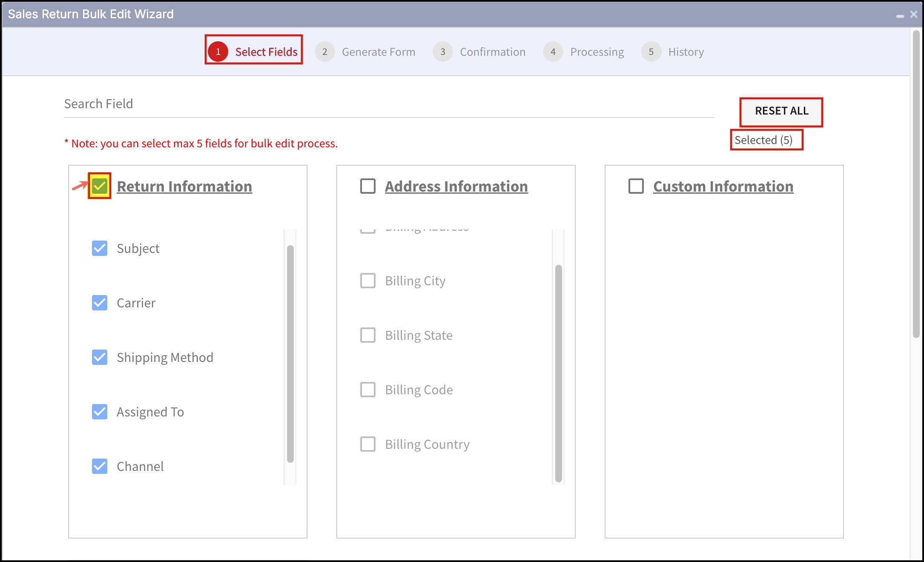This screenshot has height=562, width=924.
Task: Uncheck the Subject field
Action: pos(100,248)
